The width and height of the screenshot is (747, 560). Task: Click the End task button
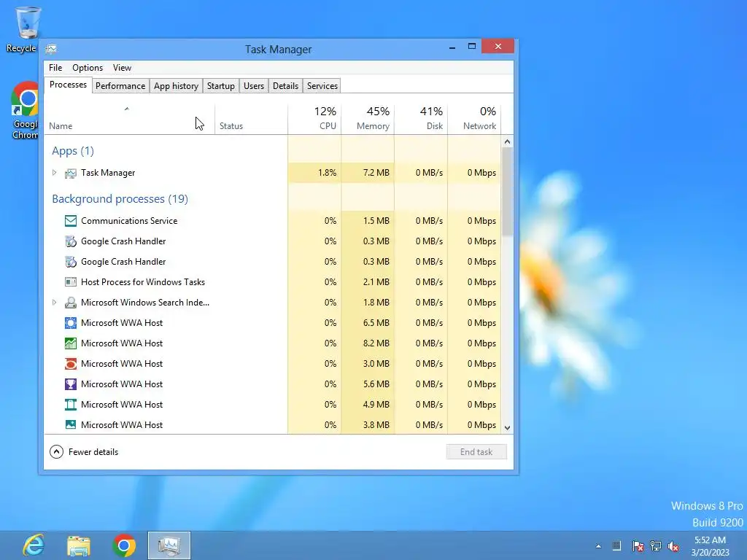pos(476,452)
